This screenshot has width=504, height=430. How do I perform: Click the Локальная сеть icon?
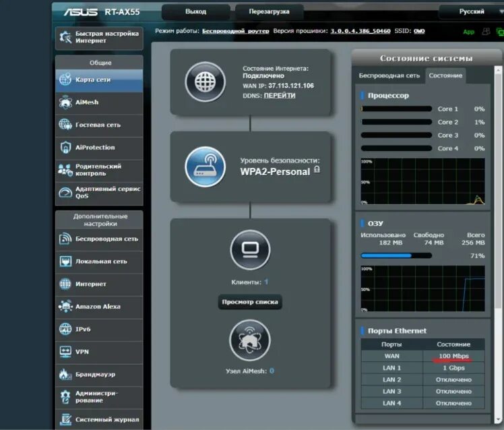65,261
